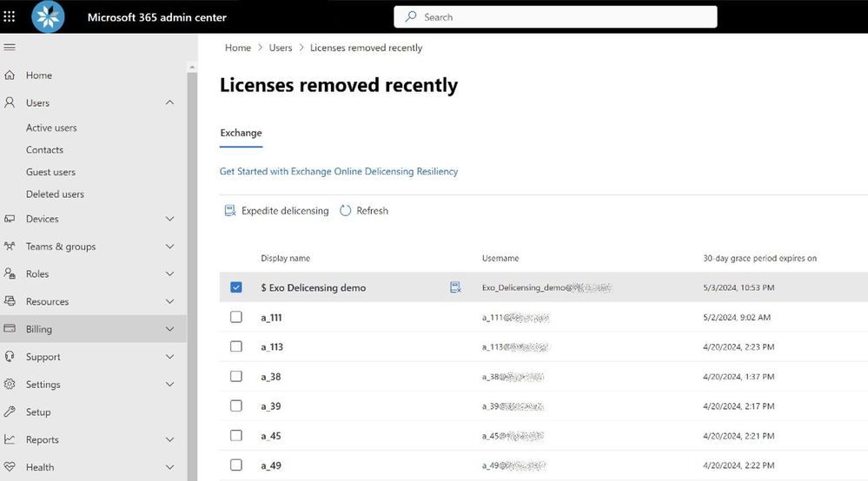The height and width of the screenshot is (481, 868).
Task: Click the Setup wrench icon
Action: coord(10,412)
